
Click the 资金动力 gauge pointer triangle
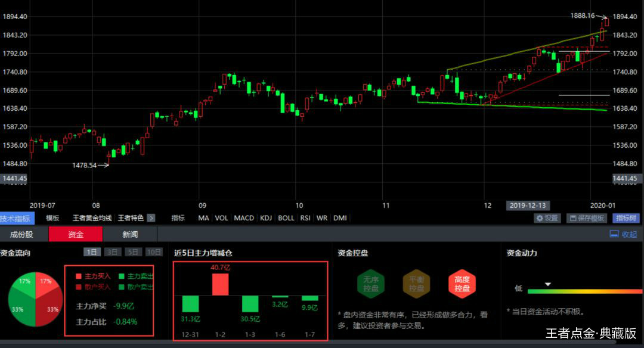click(x=547, y=284)
